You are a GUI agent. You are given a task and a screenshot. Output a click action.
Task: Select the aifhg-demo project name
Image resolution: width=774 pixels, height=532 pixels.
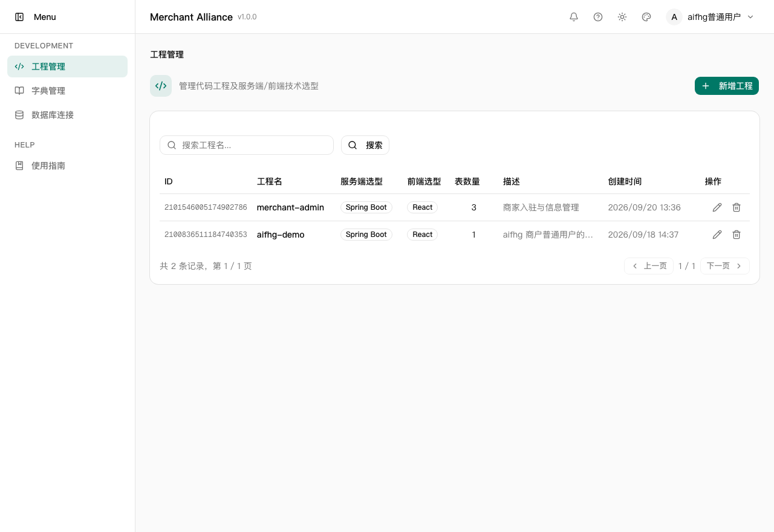pyautogui.click(x=281, y=235)
